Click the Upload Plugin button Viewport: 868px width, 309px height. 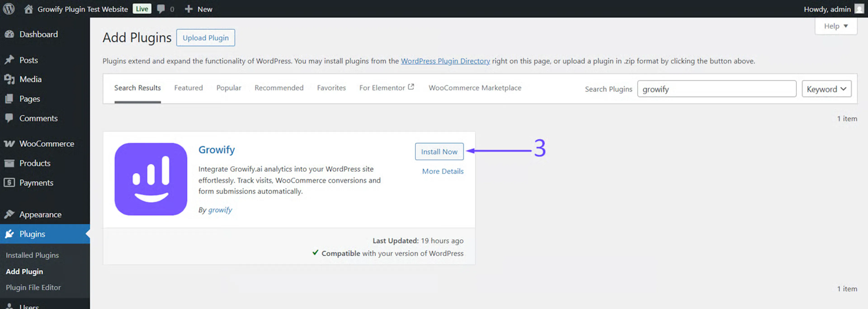tap(205, 38)
